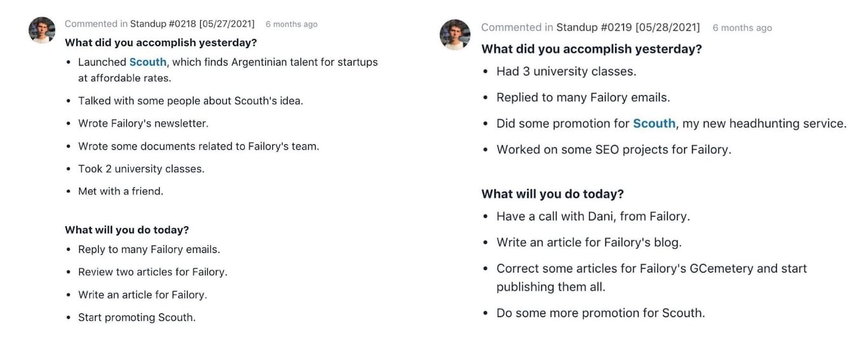The width and height of the screenshot is (868, 348).
Task: Select the 'Took 2 university classes.' bullet
Action: coord(141,169)
